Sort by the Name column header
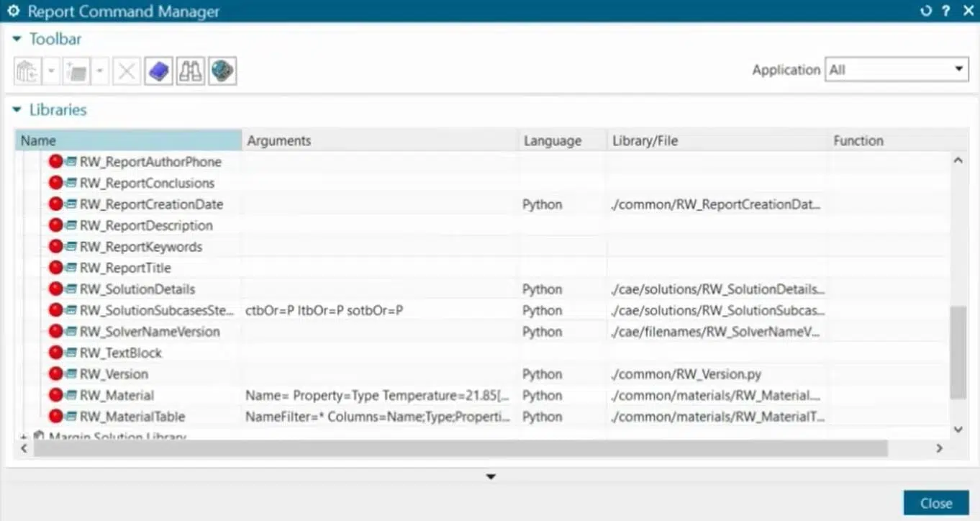Viewport: 980px width, 521px height. tap(128, 140)
